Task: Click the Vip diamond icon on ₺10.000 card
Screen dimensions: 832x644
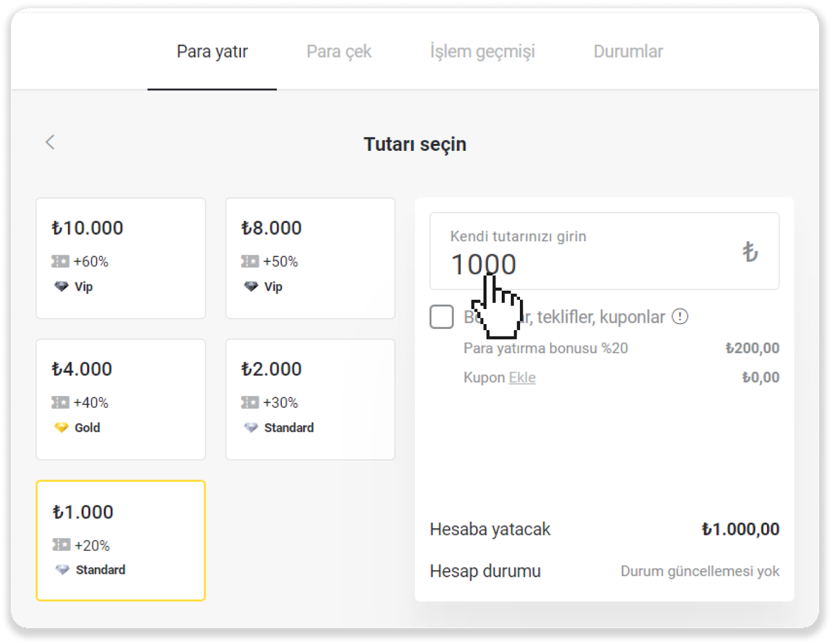Action: point(61,287)
